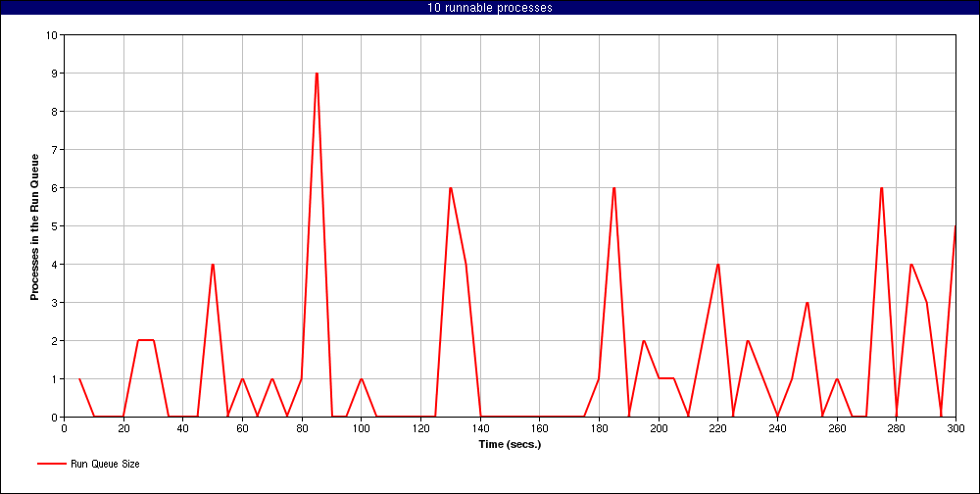The image size is (980, 494).
Task: Click the peak of 9 at 85 seconds
Action: 317,74
